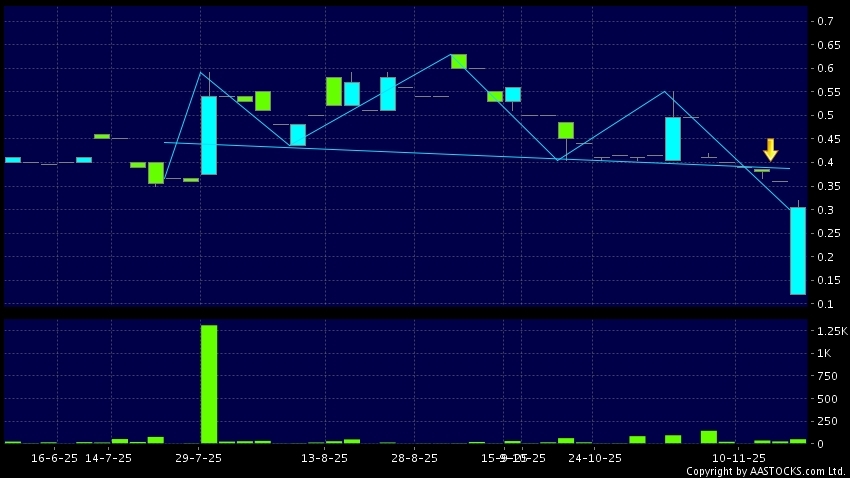
Task: Select the cyan candlestick under the last pattern peak
Action: [673, 138]
